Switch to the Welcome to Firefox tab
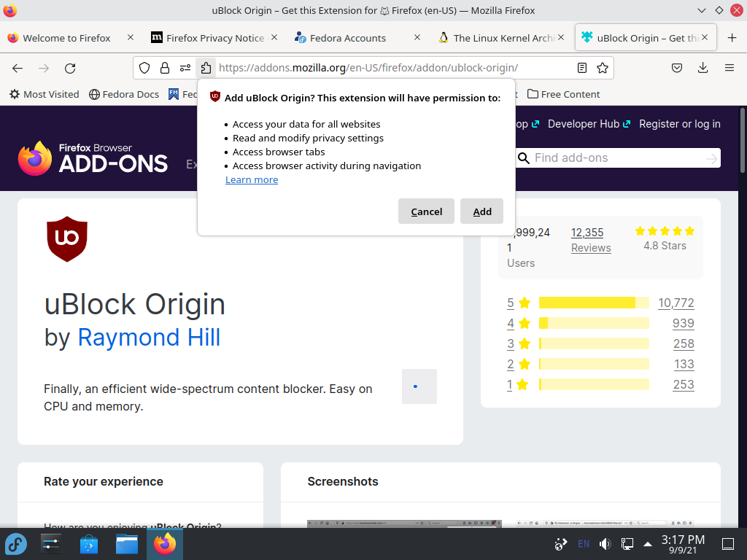 66,38
